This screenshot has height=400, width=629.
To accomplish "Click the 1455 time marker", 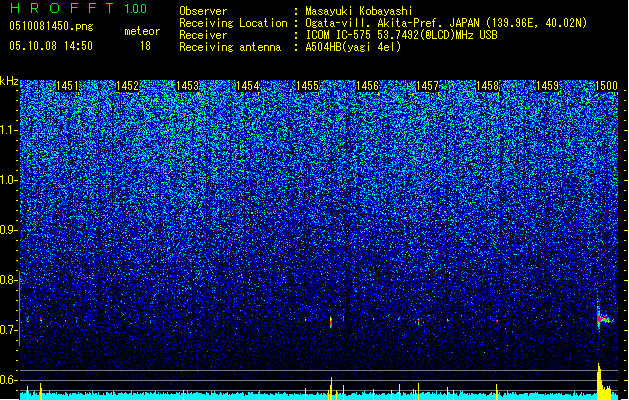I will pos(307,86).
